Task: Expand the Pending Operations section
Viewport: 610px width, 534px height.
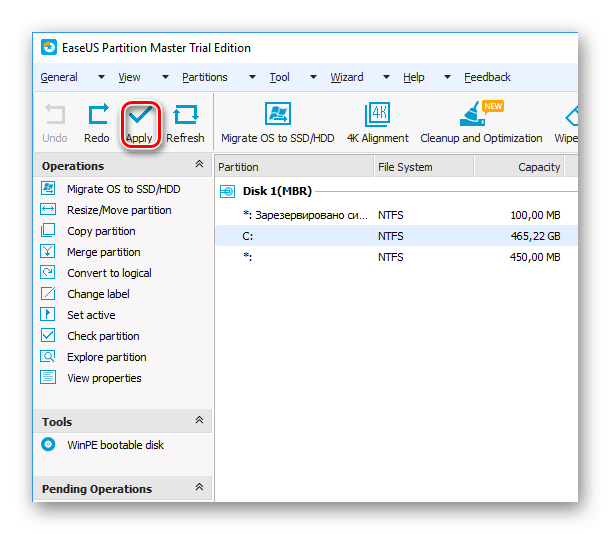Action: 199,489
